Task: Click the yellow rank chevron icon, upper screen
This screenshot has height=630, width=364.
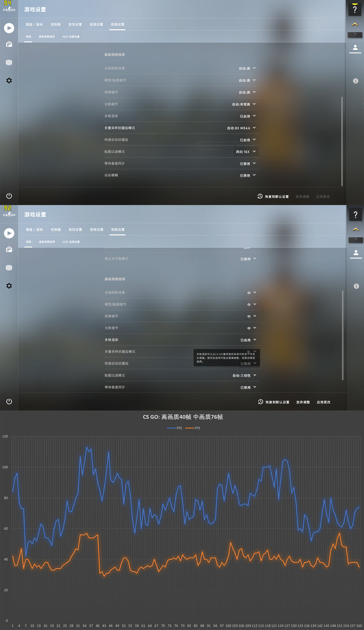Action: click(355, 24)
